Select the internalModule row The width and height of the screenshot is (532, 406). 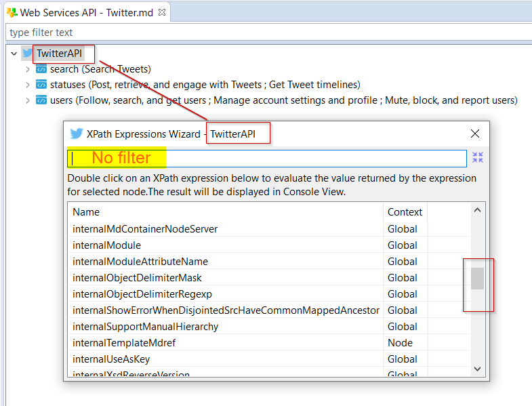tap(269, 245)
